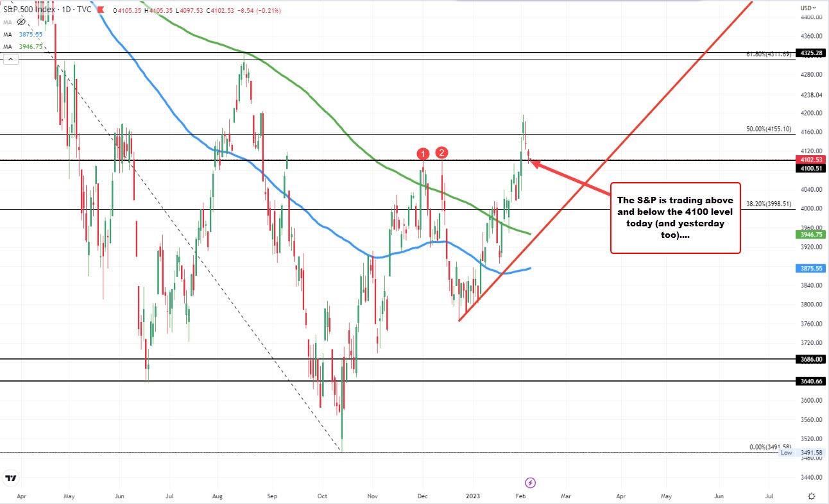Click the 4325.28 horizontal line price label

[811, 53]
